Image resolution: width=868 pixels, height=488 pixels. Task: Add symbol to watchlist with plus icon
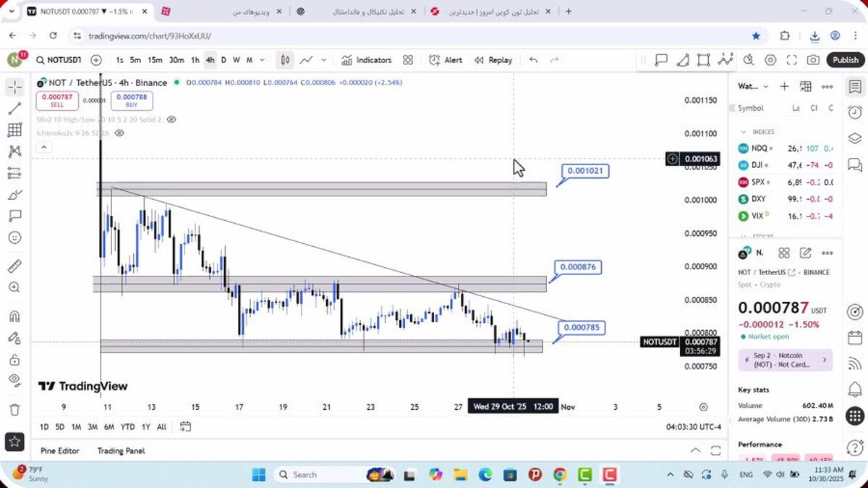[x=784, y=86]
